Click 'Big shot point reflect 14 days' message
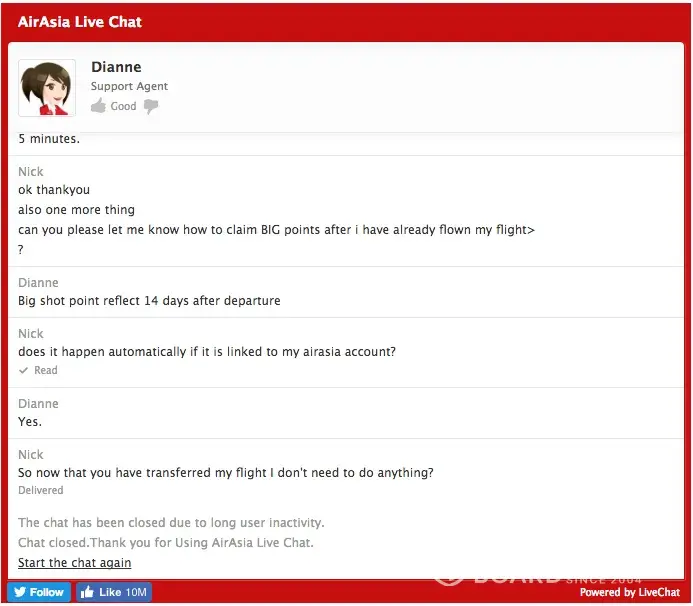The image size is (693, 606). tap(149, 301)
